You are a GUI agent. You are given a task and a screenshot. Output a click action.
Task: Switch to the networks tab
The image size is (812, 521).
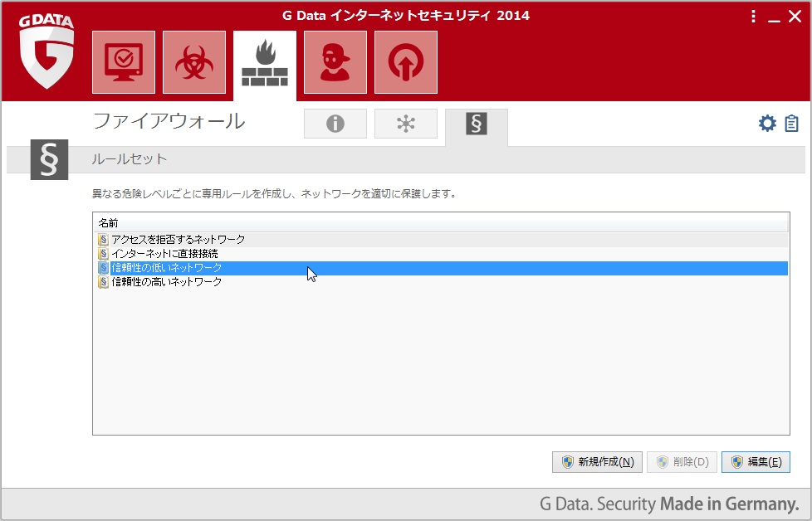click(406, 124)
